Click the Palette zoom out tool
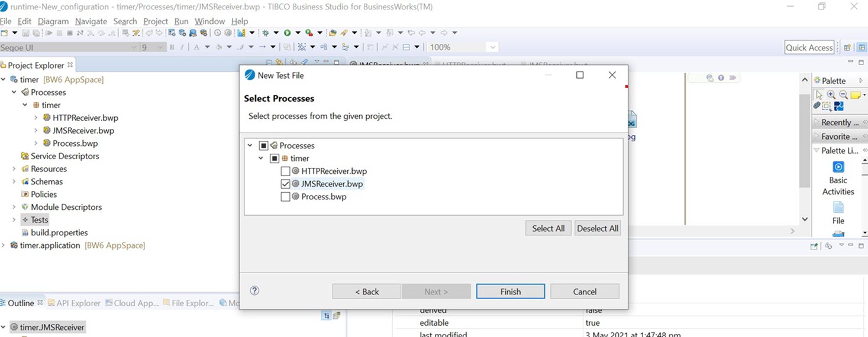The height and width of the screenshot is (337, 868). tap(843, 95)
